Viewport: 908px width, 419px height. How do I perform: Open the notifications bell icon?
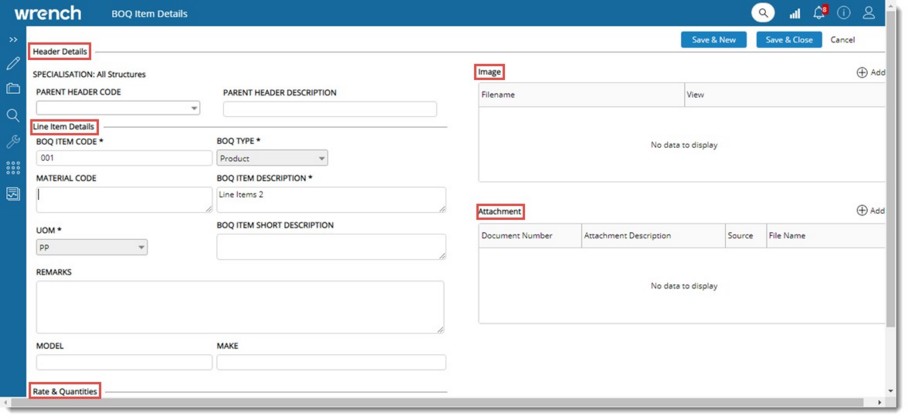coord(819,13)
